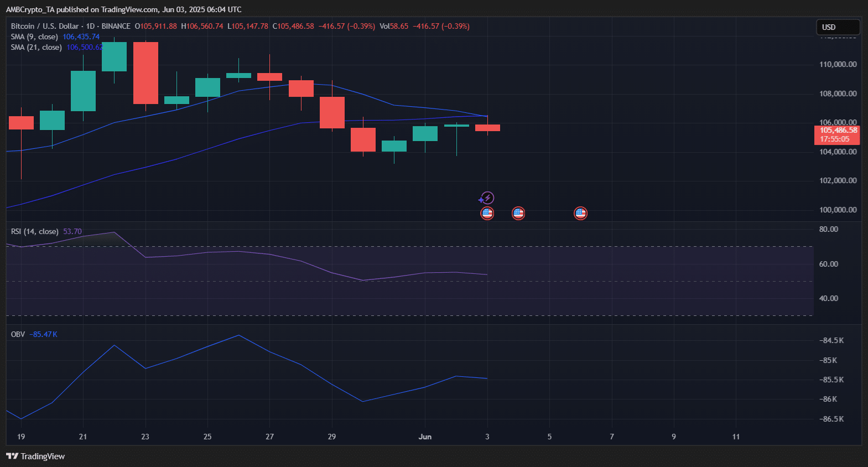The image size is (868, 467).
Task: Click the latest red candle on June 3
Action: pos(487,128)
